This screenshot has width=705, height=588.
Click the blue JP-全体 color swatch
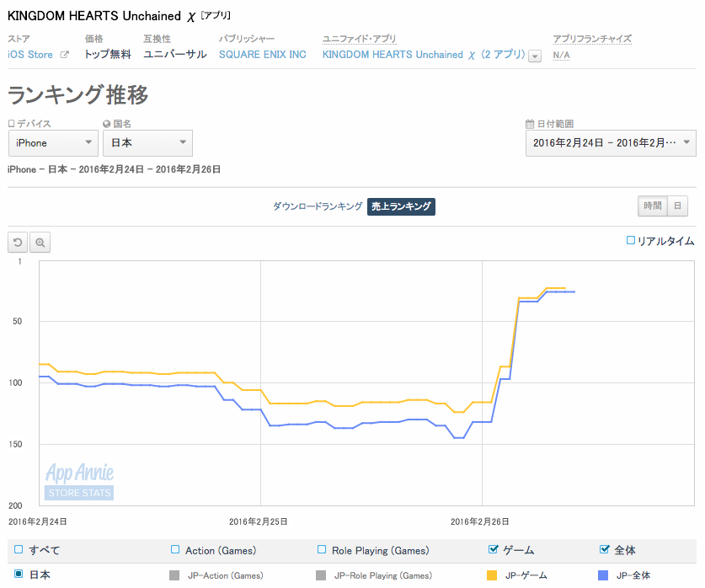[x=603, y=575]
